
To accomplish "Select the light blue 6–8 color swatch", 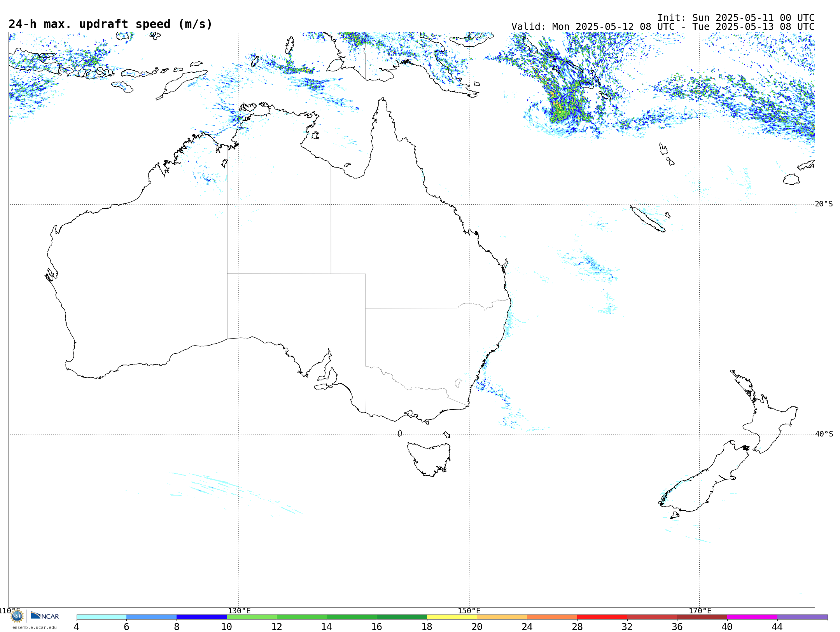I will click(x=152, y=617).
